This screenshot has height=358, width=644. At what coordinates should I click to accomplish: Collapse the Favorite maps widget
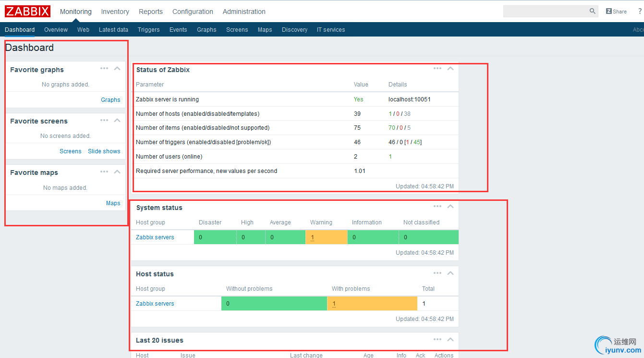[x=117, y=172]
